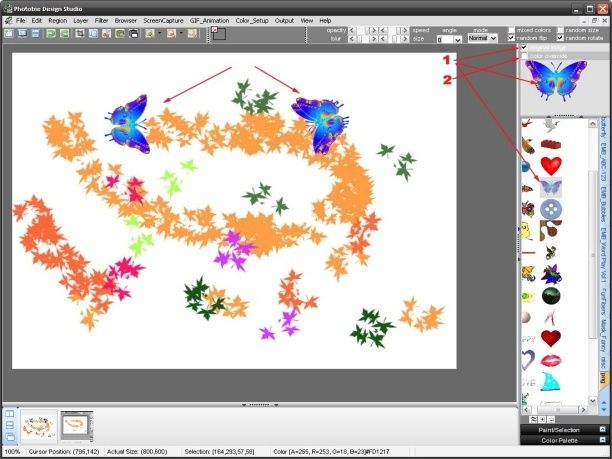Uncheck the original image option
This screenshot has height=459, width=612.
point(523,47)
